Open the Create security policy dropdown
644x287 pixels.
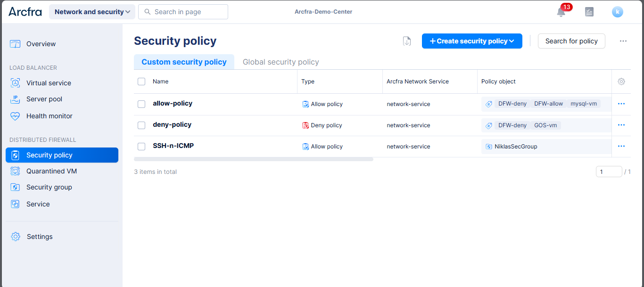[x=471, y=41]
